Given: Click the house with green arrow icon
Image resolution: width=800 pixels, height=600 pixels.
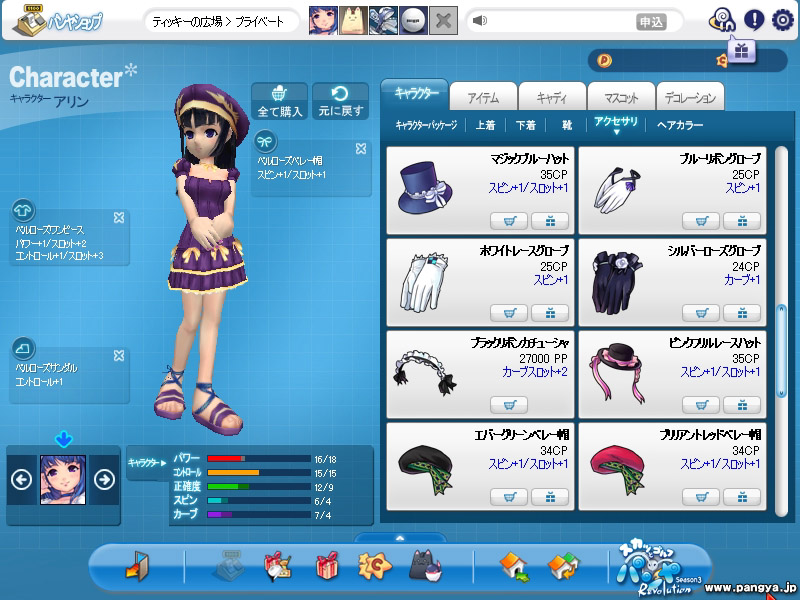Looking at the screenshot, I should tap(514, 566).
